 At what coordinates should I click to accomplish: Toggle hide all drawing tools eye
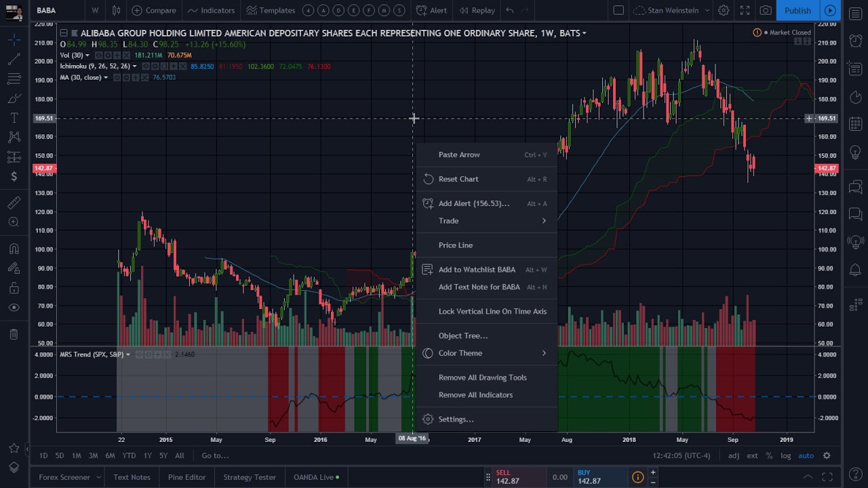click(14, 307)
